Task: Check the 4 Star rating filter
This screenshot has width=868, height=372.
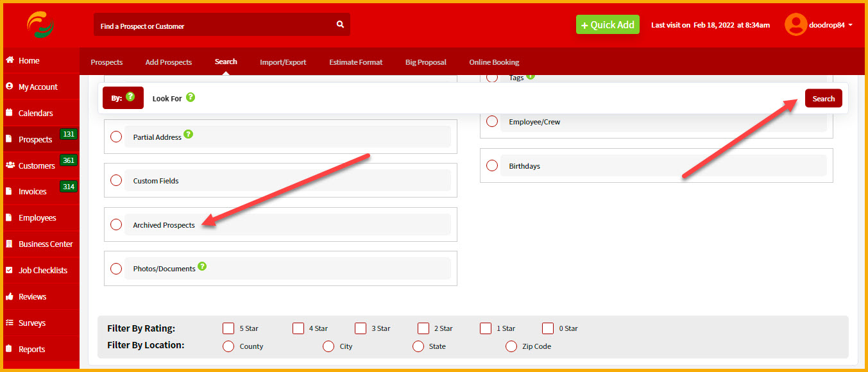Action: tap(298, 328)
